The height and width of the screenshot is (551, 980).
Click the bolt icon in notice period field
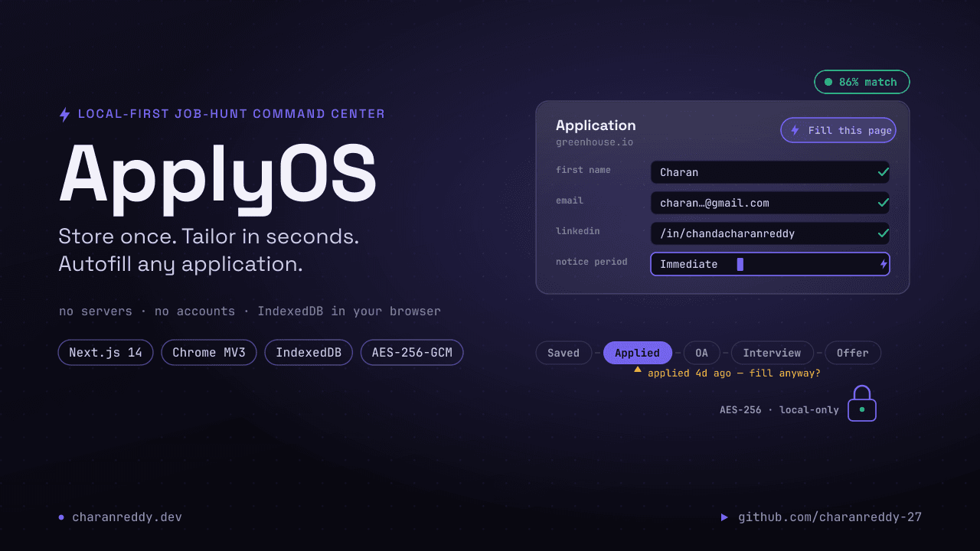click(x=884, y=264)
